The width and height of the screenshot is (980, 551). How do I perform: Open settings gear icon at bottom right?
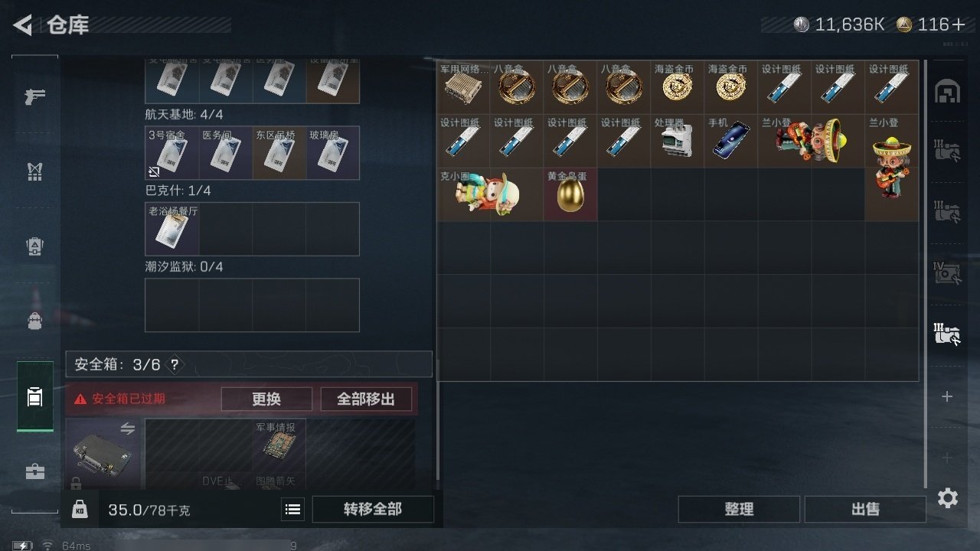tap(948, 499)
